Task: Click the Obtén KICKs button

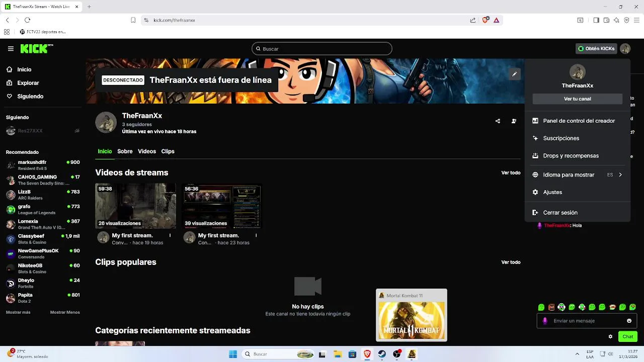Action: click(x=596, y=49)
